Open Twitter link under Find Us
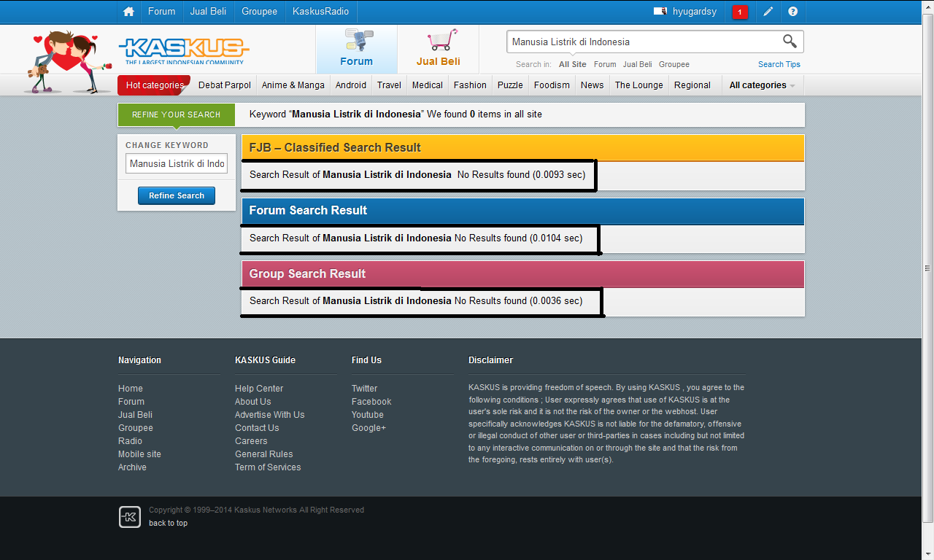Screen dimensions: 934x560 (x=364, y=389)
